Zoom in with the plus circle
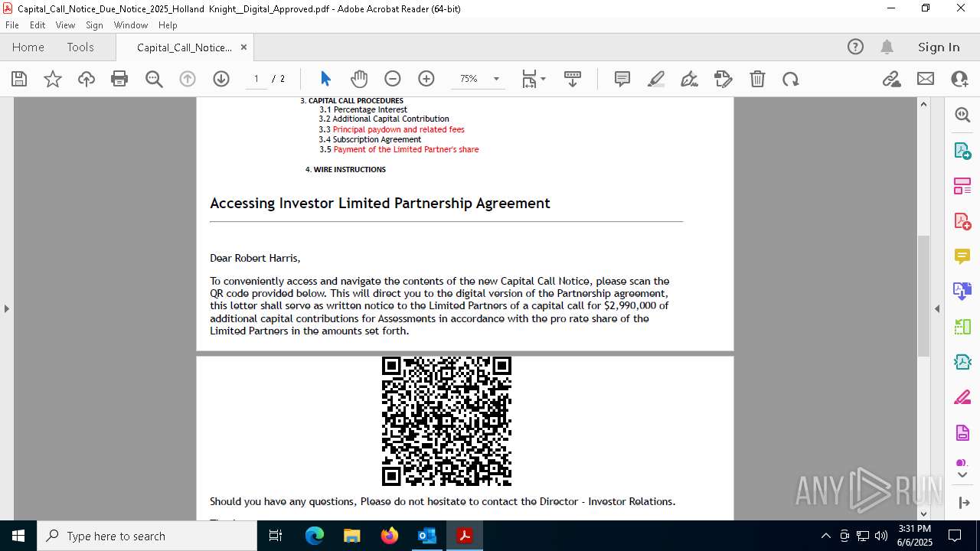 (x=426, y=79)
